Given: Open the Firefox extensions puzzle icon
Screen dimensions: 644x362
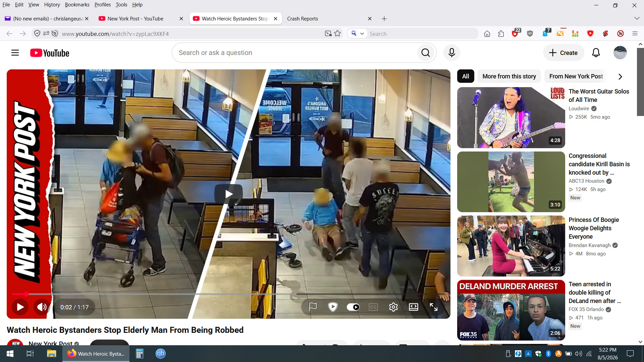Looking at the screenshot, I should 501,34.
